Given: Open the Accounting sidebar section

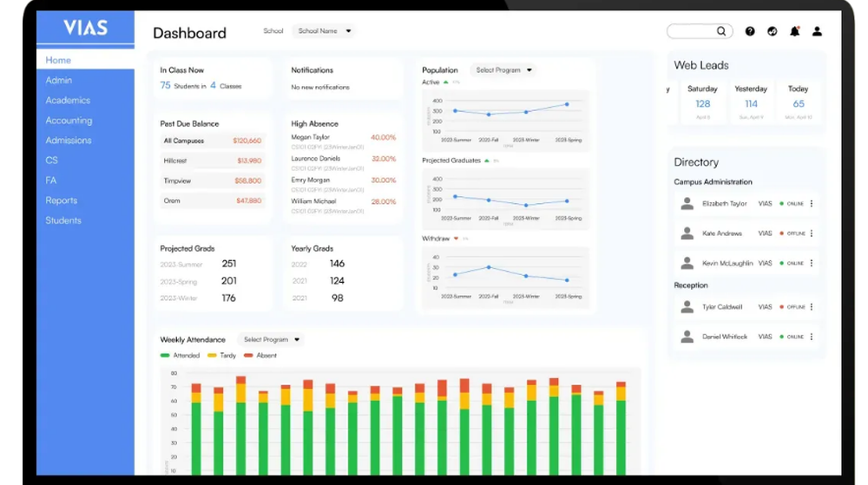Looking at the screenshot, I should click(x=69, y=120).
